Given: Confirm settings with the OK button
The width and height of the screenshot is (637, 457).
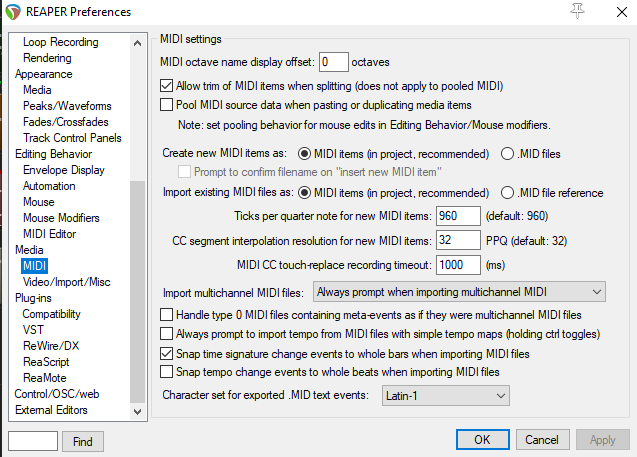Looking at the screenshot, I should [x=483, y=440].
